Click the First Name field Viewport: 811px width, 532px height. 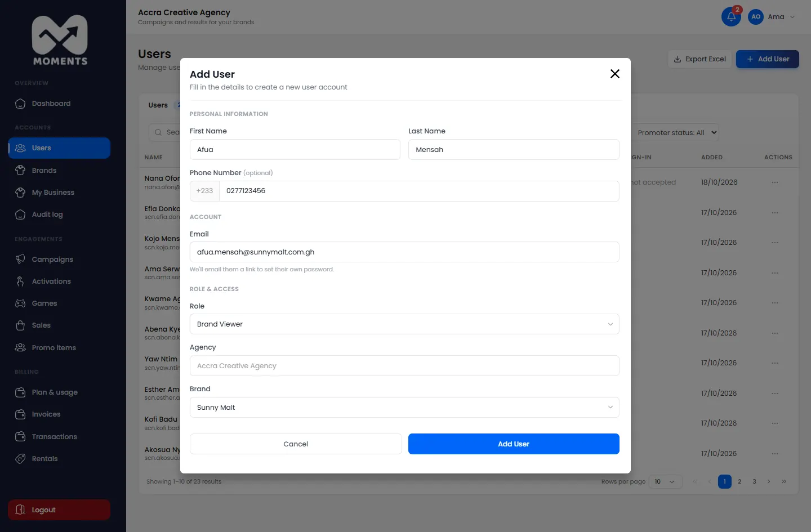295,150
